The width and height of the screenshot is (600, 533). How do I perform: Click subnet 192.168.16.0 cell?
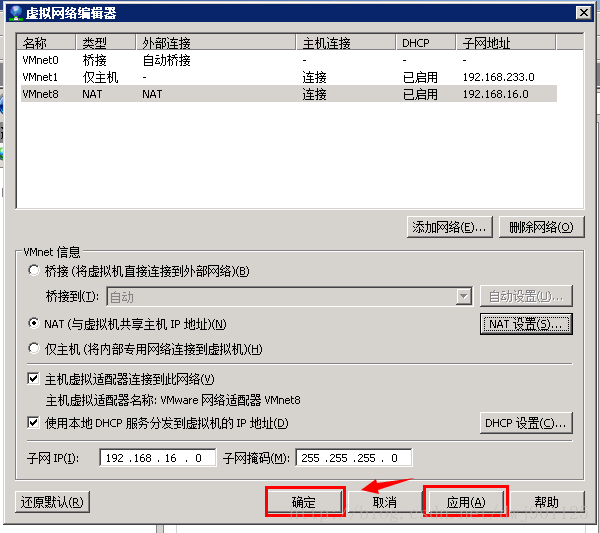point(496,94)
